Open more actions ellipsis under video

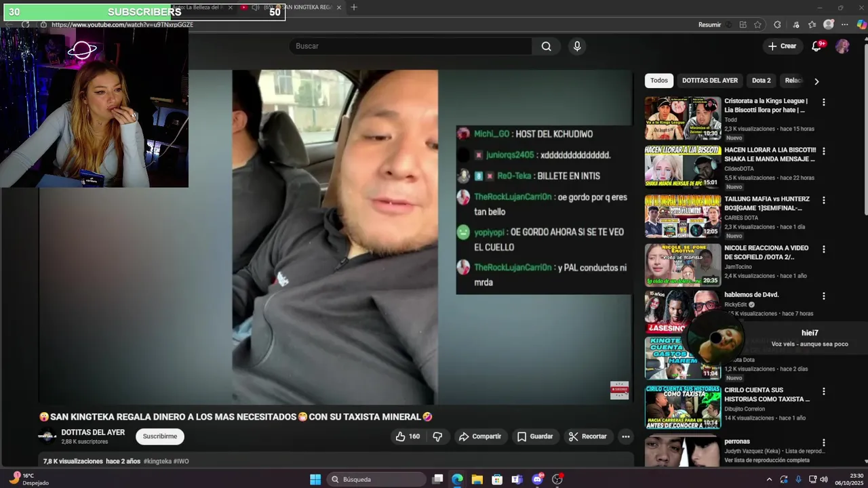[x=625, y=436]
